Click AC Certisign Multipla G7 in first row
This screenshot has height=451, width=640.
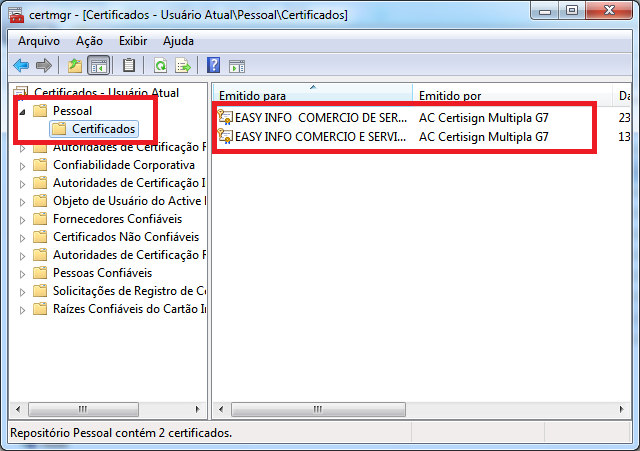tap(484, 118)
